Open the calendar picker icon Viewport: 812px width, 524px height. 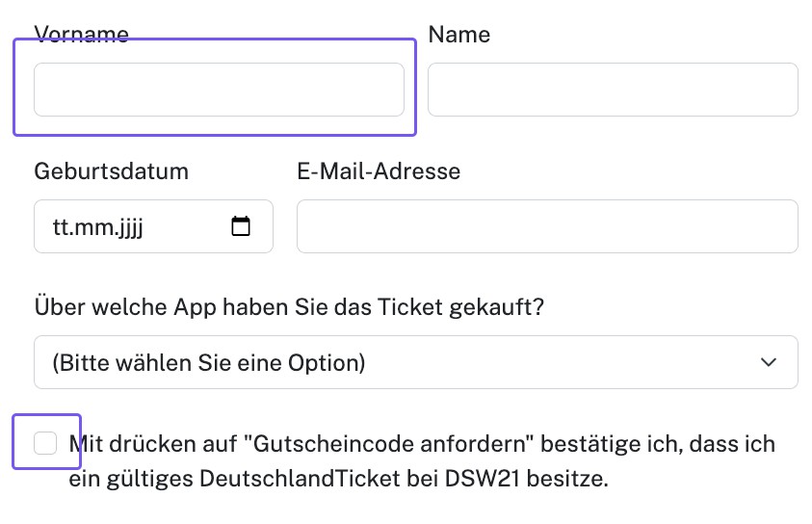point(241,227)
